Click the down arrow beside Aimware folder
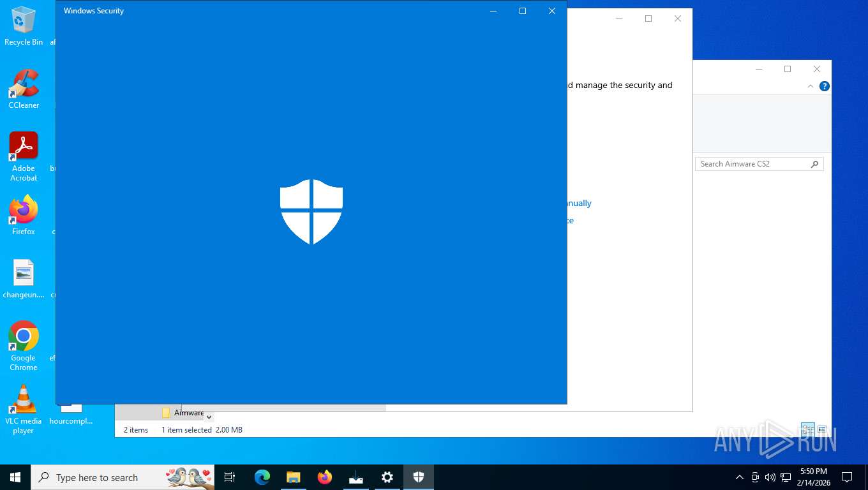 [209, 417]
